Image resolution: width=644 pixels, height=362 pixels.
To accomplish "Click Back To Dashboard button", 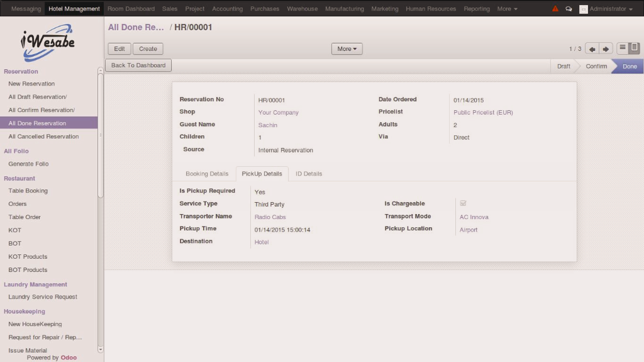I will coord(138,65).
